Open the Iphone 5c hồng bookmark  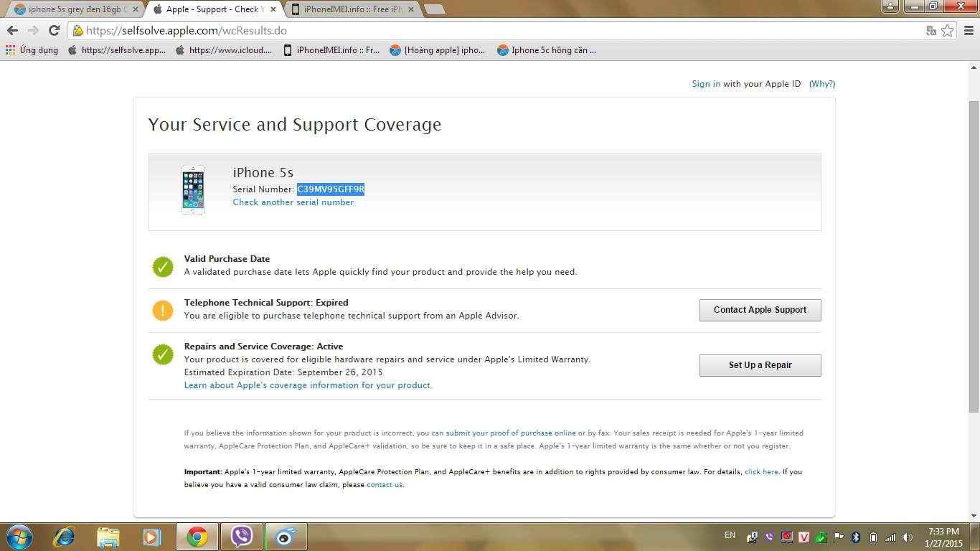[547, 50]
